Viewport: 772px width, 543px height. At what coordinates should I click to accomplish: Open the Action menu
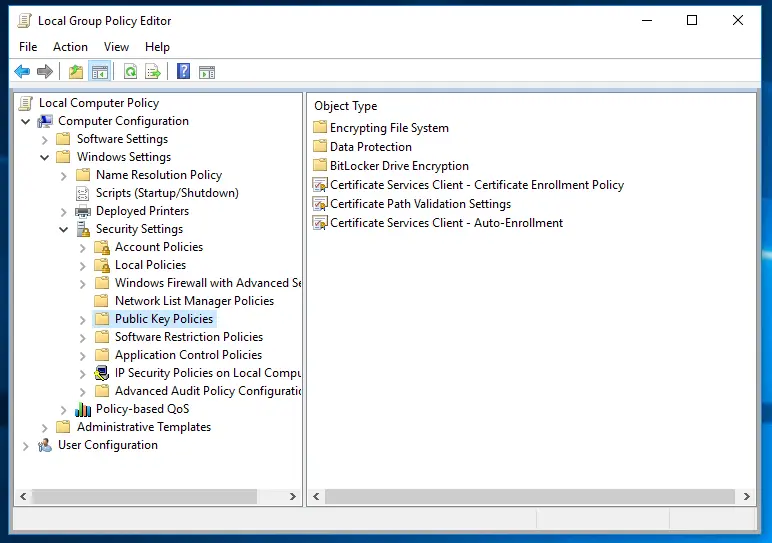point(70,47)
